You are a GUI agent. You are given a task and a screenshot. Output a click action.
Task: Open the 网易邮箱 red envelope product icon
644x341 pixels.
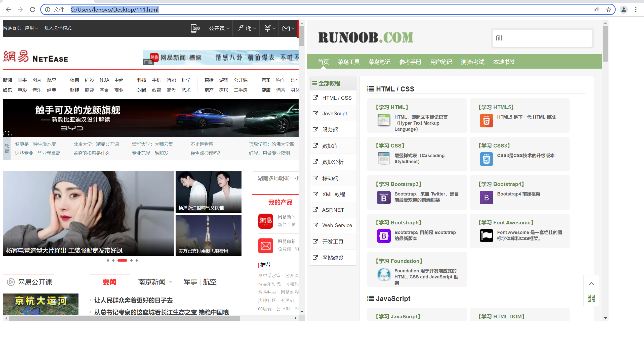click(265, 246)
